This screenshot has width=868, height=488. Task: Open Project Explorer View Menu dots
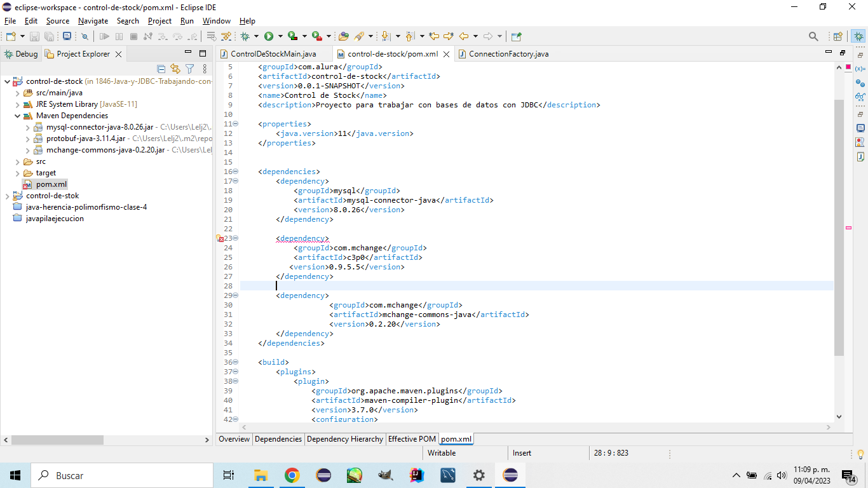point(205,69)
